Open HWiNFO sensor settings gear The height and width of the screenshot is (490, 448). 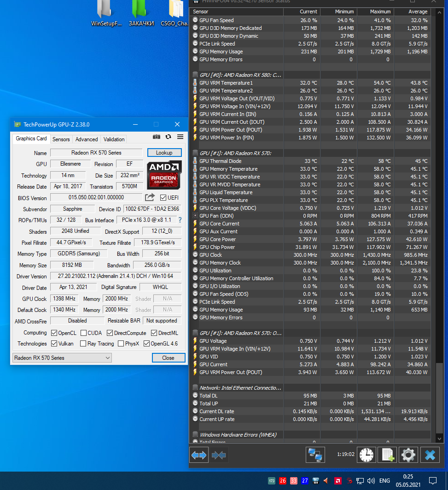pyautogui.click(x=408, y=455)
